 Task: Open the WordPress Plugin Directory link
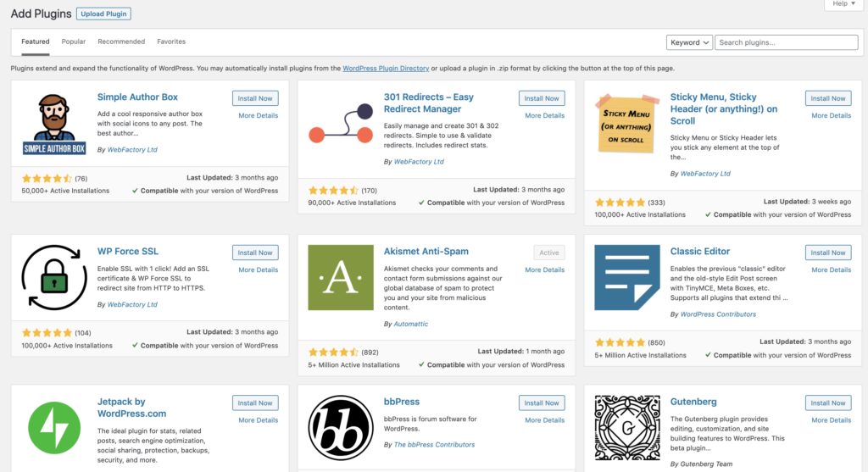(386, 69)
